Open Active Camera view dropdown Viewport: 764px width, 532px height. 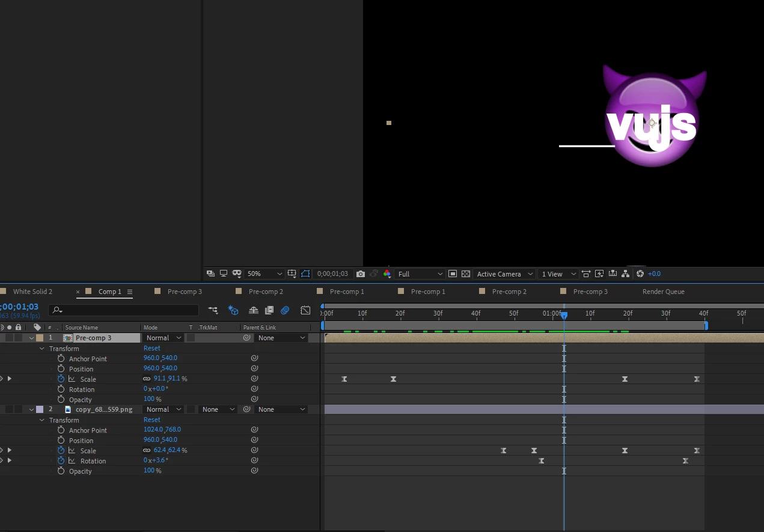[x=504, y=274]
